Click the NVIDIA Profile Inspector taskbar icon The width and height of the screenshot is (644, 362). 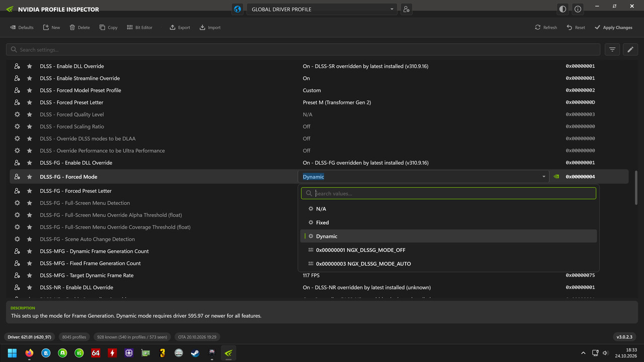(x=228, y=353)
